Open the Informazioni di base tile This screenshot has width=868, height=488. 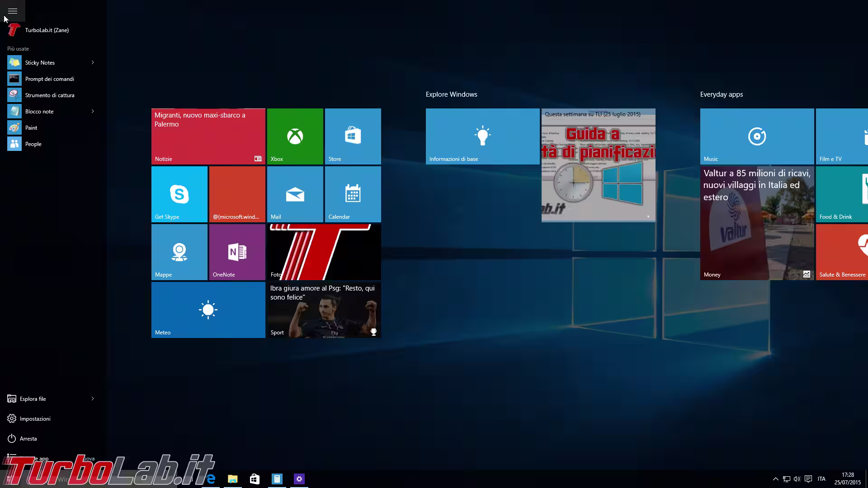[482, 136]
